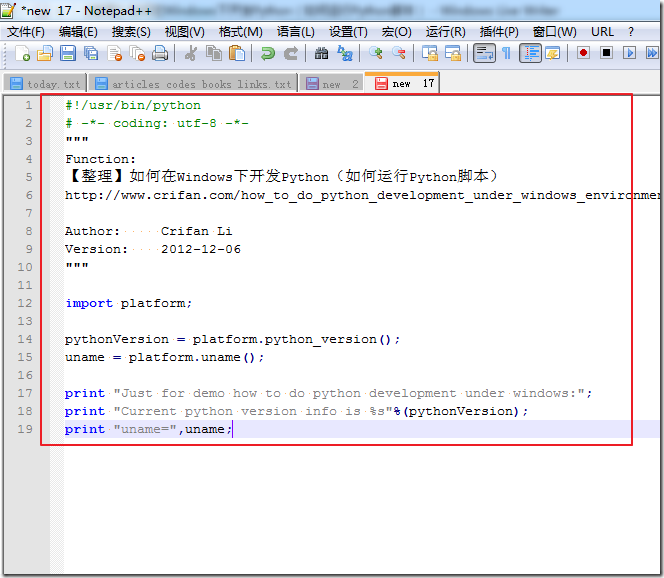Click the 'Version: 2012-12-06' line
The height and width of the screenshot is (578, 664).
(x=152, y=249)
